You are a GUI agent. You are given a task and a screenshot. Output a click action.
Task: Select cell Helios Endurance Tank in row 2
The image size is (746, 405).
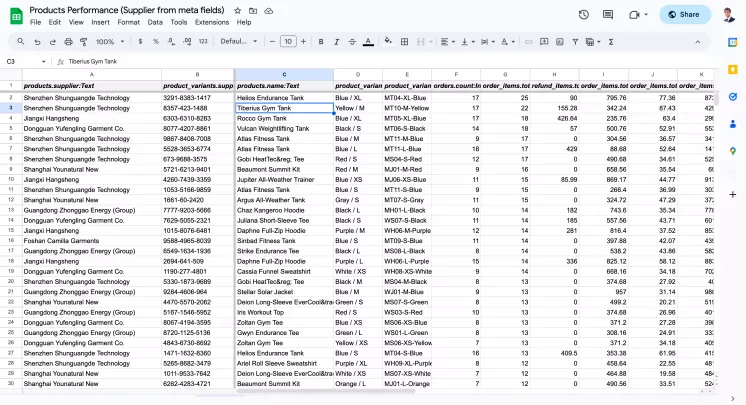pos(284,98)
